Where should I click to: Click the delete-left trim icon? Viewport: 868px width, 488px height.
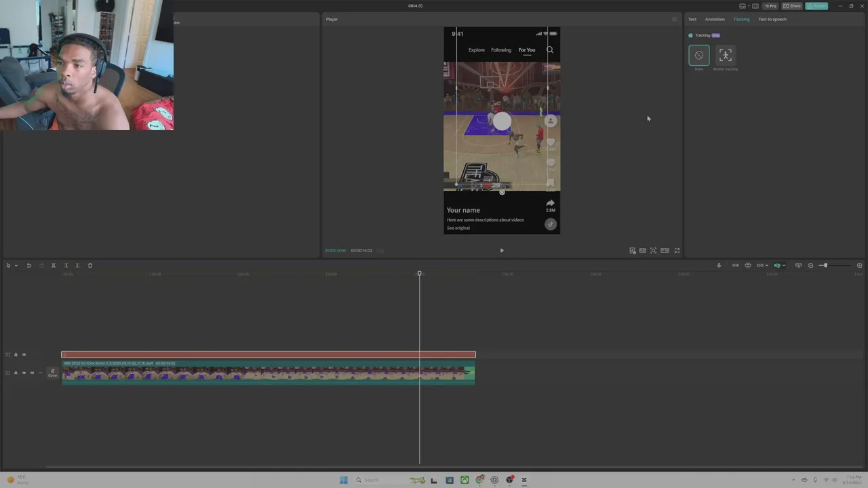(66, 266)
